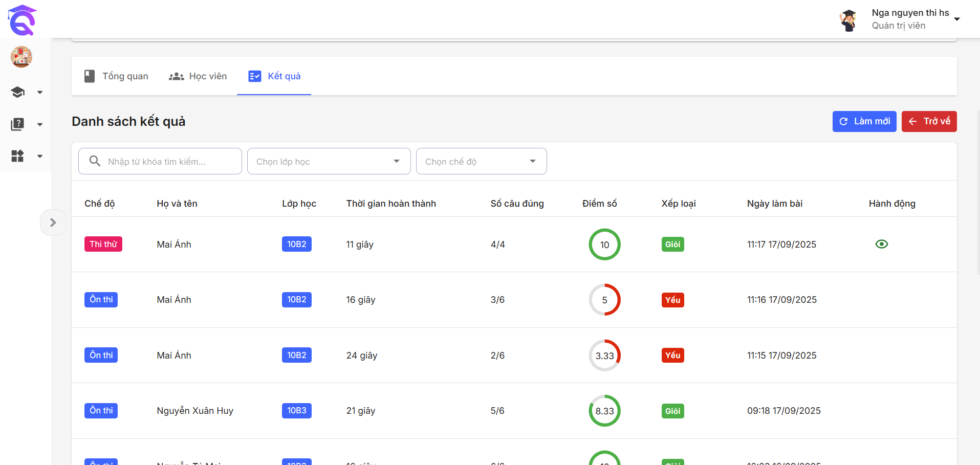Click the score 10 progress circle
This screenshot has height=465, width=980.
click(x=605, y=245)
